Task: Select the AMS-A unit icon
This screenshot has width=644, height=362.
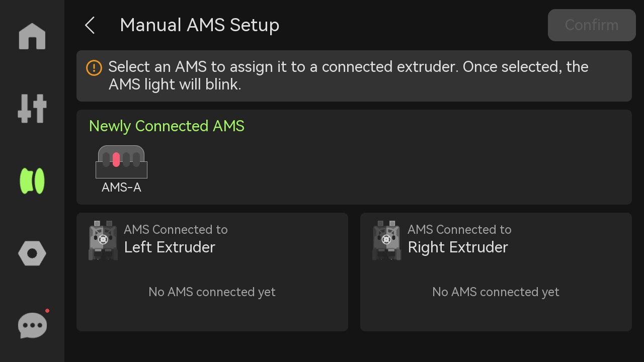Action: click(x=121, y=161)
